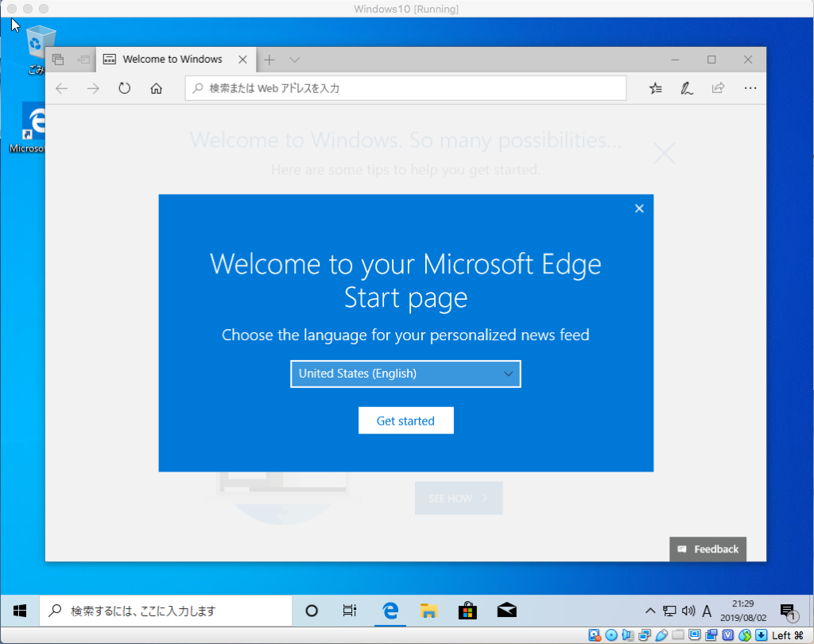
Task: Open the volume control in the tray
Action: pos(688,611)
